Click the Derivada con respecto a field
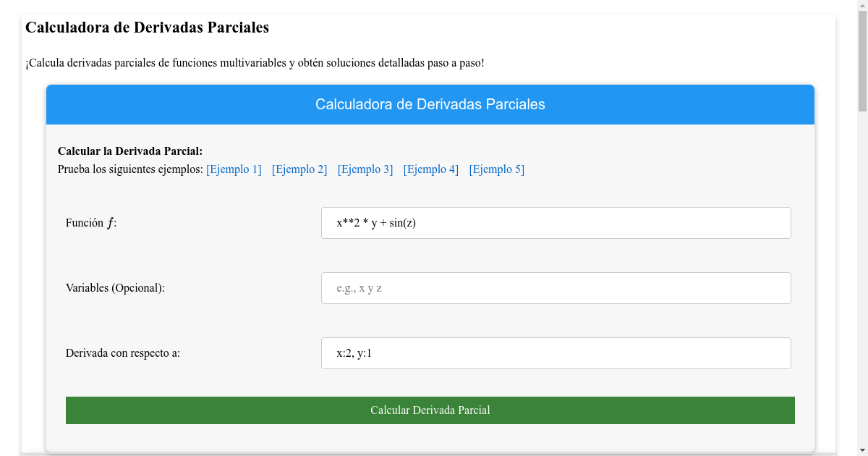Screen dimensions: 868x456 556,352
